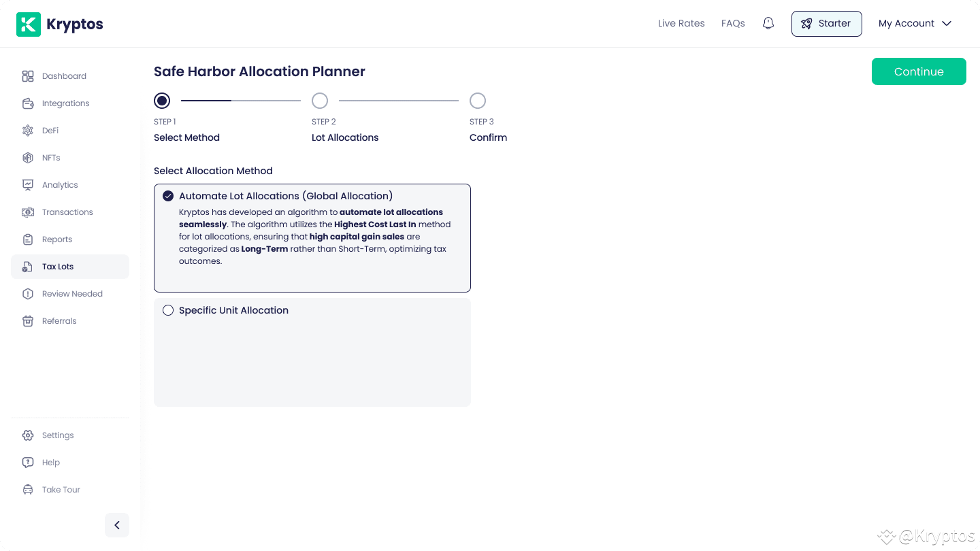
Task: Open Integrations via its wallet icon
Action: 28,103
